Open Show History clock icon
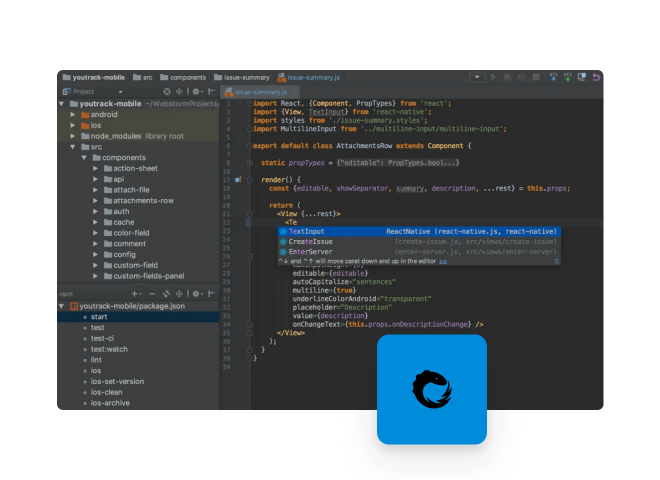Screen dimensions: 660x480 (582, 77)
